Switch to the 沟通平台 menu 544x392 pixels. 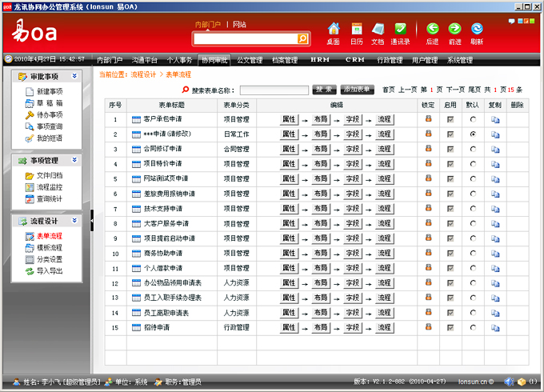pos(144,60)
